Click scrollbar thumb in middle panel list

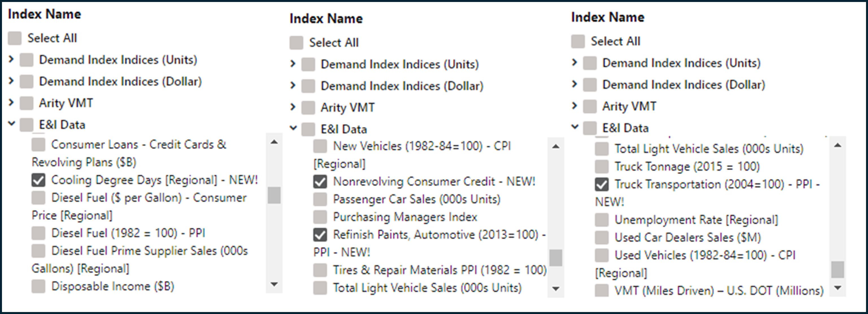556,258
